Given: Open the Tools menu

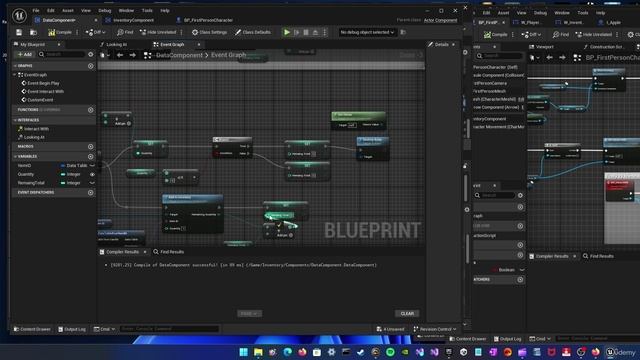Looking at the screenshot, I should pos(147,10).
